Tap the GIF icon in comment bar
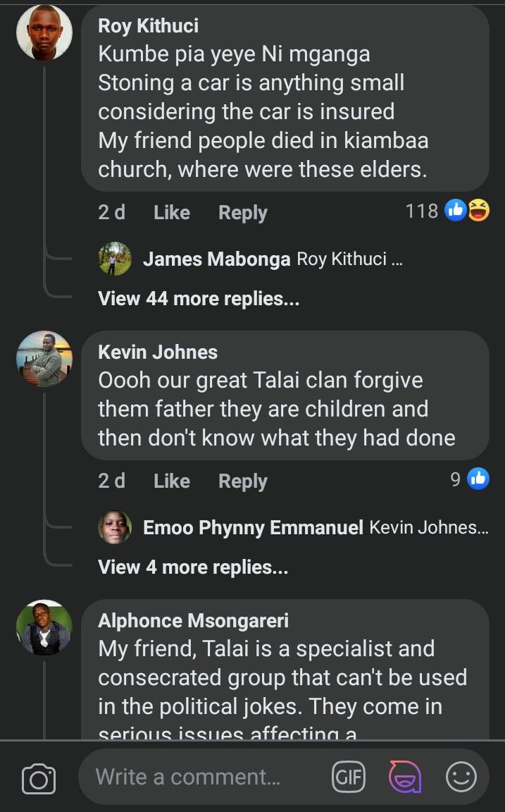Screen dimensions: 505x812 click(348, 777)
